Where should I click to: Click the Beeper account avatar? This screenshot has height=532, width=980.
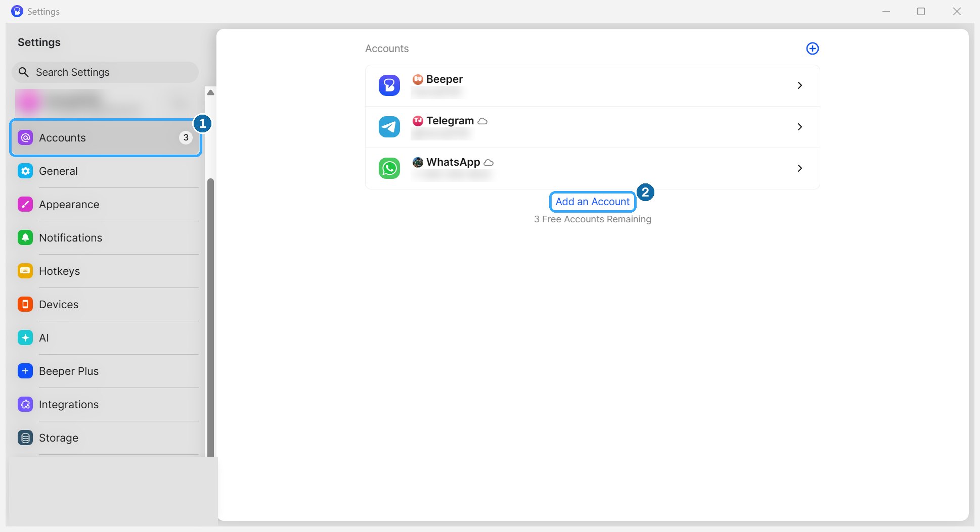tap(418, 79)
